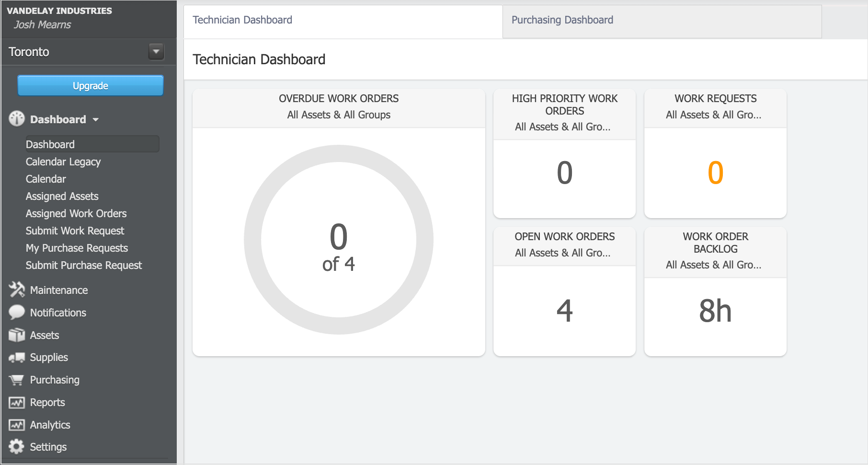Click the Analytics graph icon

point(16,425)
